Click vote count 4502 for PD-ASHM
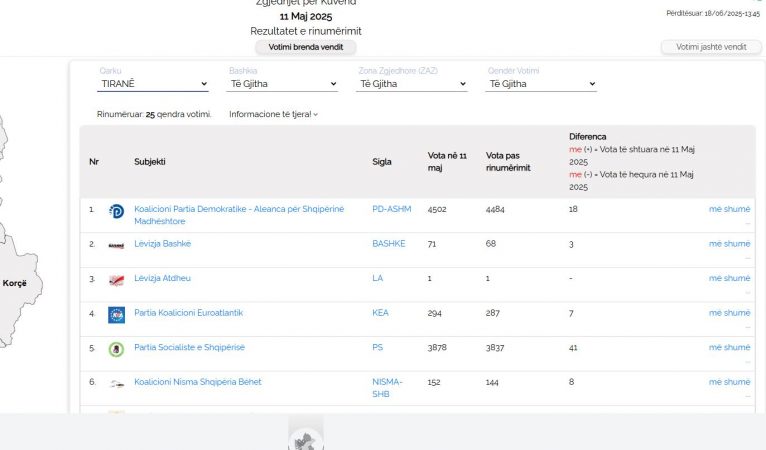Viewport: 766px width, 450px height. point(437,209)
